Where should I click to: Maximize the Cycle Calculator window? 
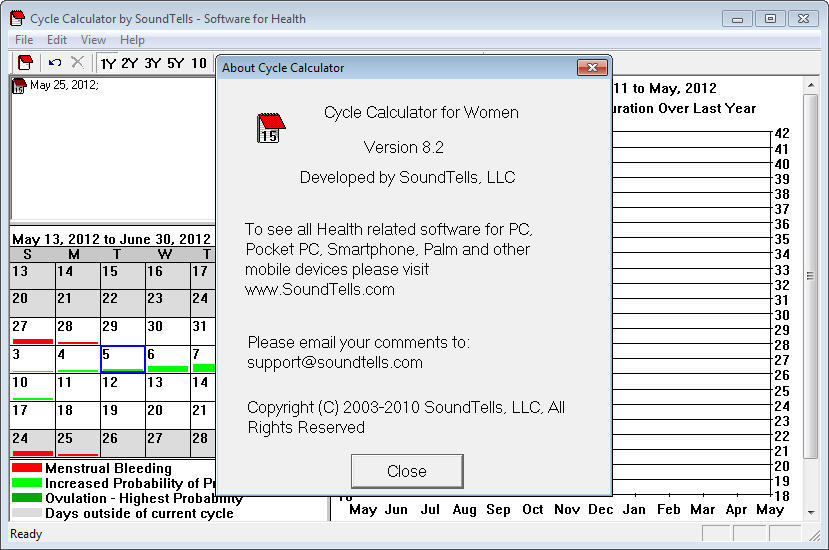770,19
